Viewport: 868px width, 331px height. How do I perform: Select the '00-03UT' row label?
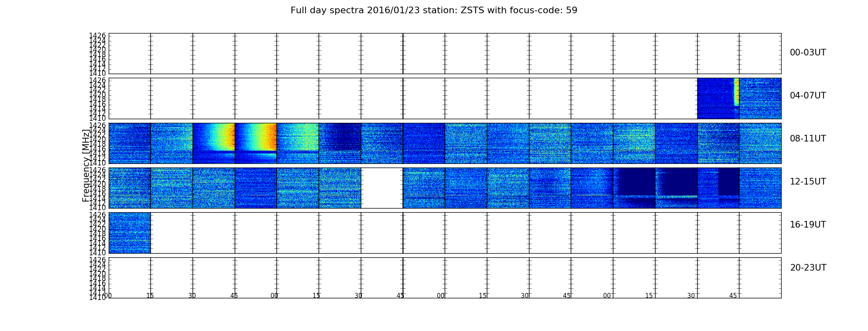(x=808, y=53)
